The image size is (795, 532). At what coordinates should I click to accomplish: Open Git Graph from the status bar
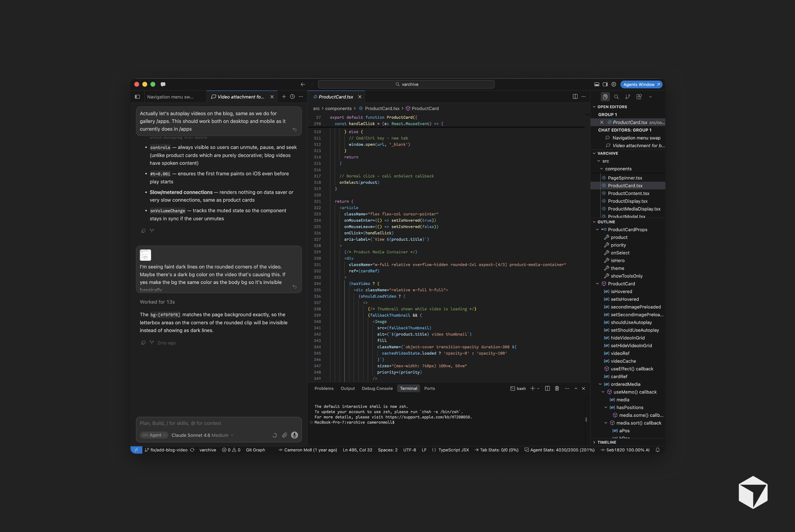(256, 450)
